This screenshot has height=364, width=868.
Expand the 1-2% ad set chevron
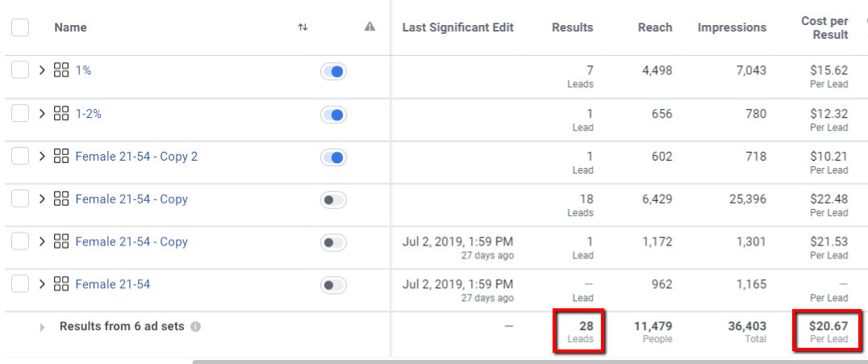42,114
